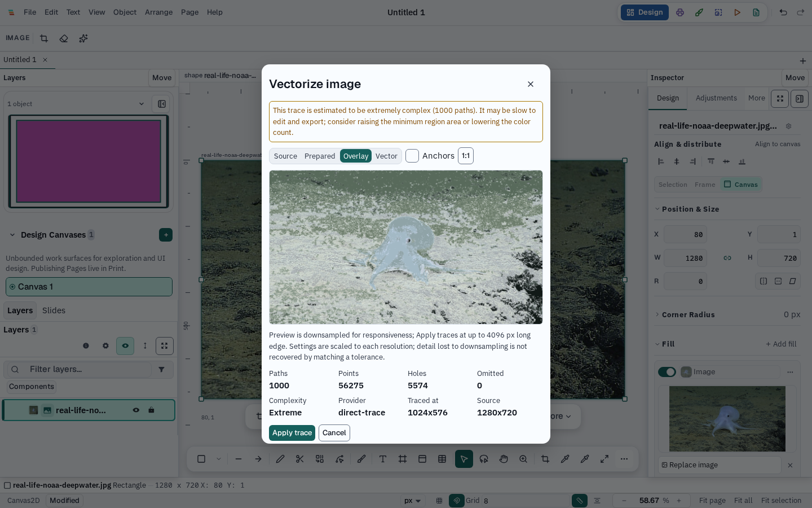Click the Eraser icon in image toolbar
This screenshot has height=508, width=812.
click(x=64, y=38)
